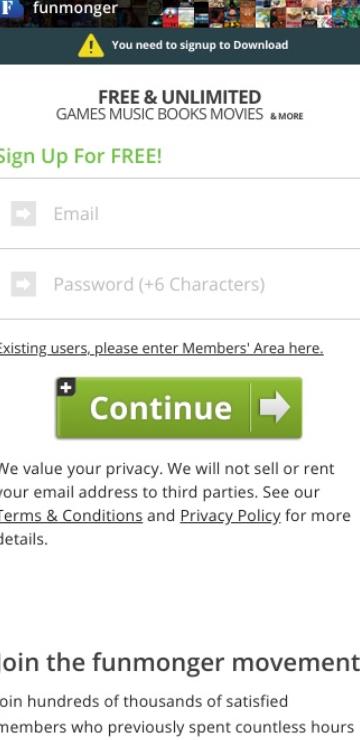Open the existing users Members' Area link

pos(161,348)
